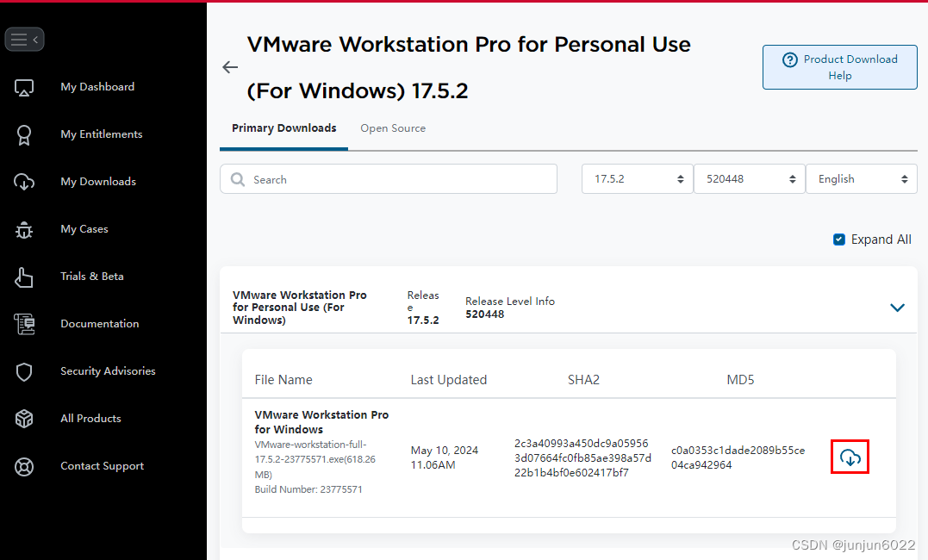Open Security Advisories page
The image size is (928, 560).
pos(108,371)
